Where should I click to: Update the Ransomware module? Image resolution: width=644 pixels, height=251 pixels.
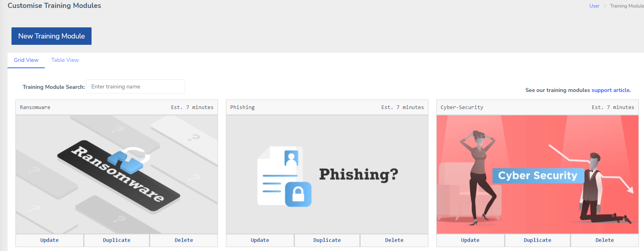pyautogui.click(x=50, y=240)
